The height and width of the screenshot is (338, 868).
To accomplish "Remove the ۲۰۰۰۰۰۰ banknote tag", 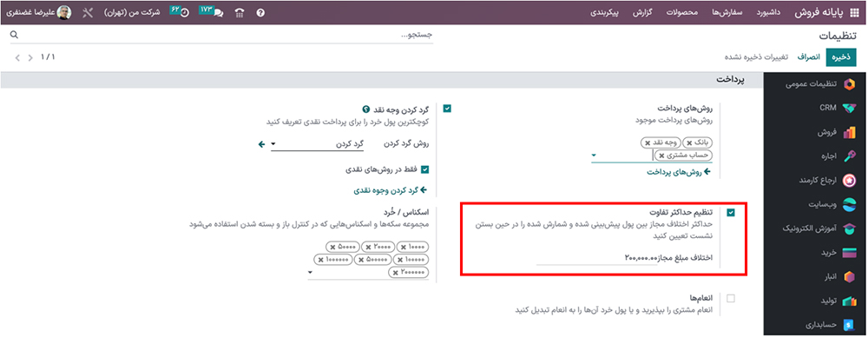I will tap(394, 272).
